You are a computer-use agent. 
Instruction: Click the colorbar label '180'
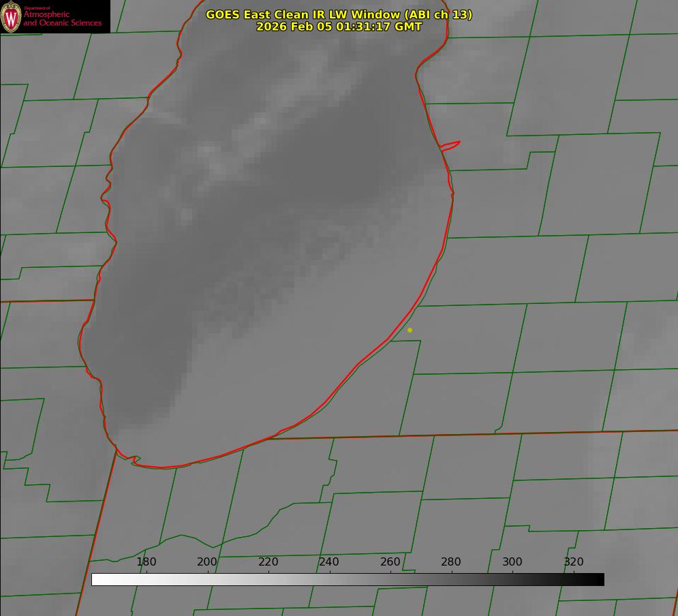click(146, 561)
